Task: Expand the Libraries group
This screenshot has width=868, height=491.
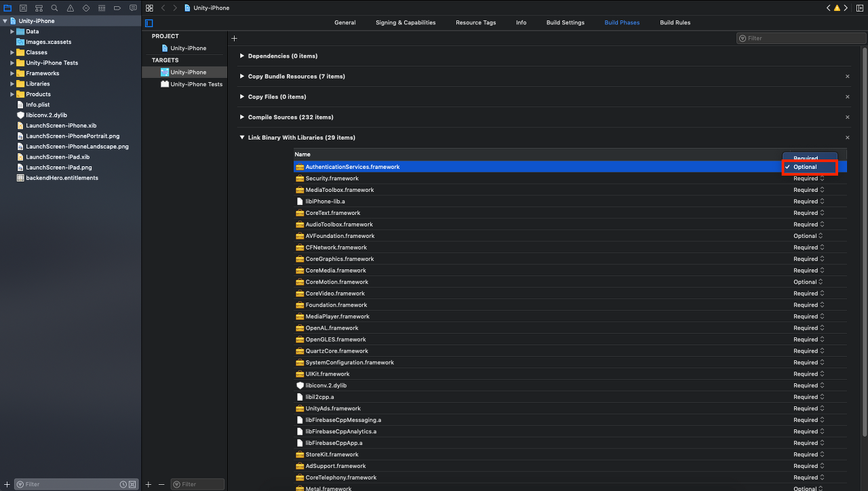Action: click(12, 84)
